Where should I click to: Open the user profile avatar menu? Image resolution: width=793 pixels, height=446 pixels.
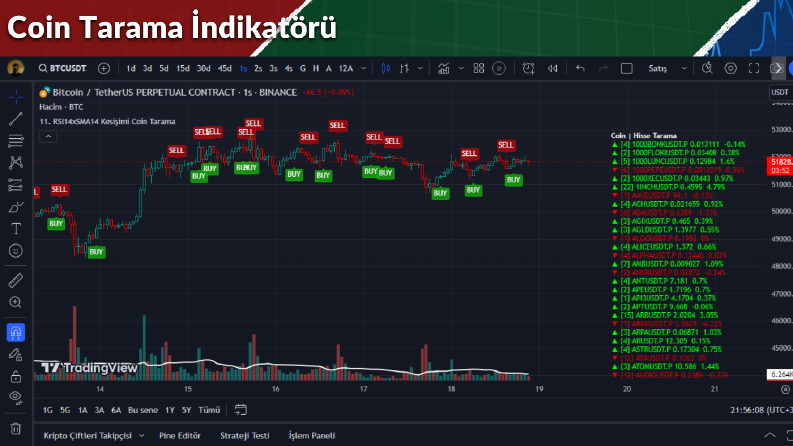point(15,68)
